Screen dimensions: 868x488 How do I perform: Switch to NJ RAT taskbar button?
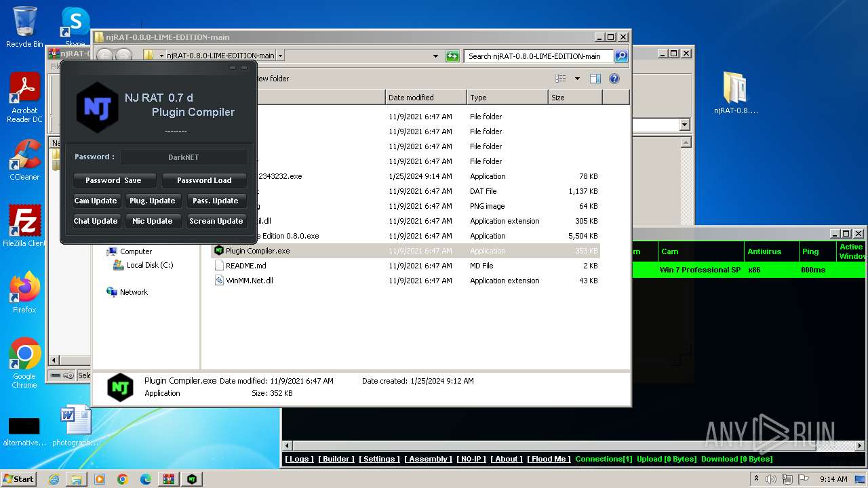[x=192, y=479]
